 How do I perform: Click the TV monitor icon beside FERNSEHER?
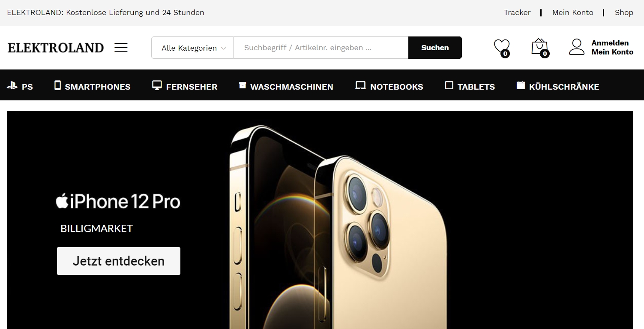point(157,85)
